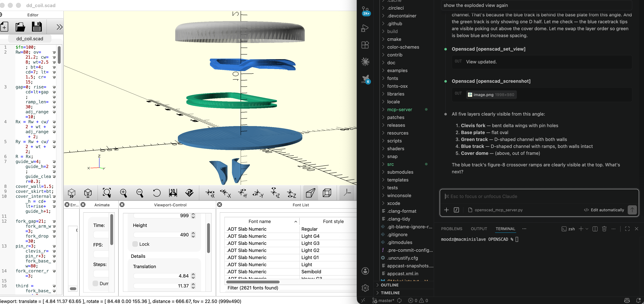Click the View All zoom-fit icon
This screenshot has height=304, width=644.
107,193
